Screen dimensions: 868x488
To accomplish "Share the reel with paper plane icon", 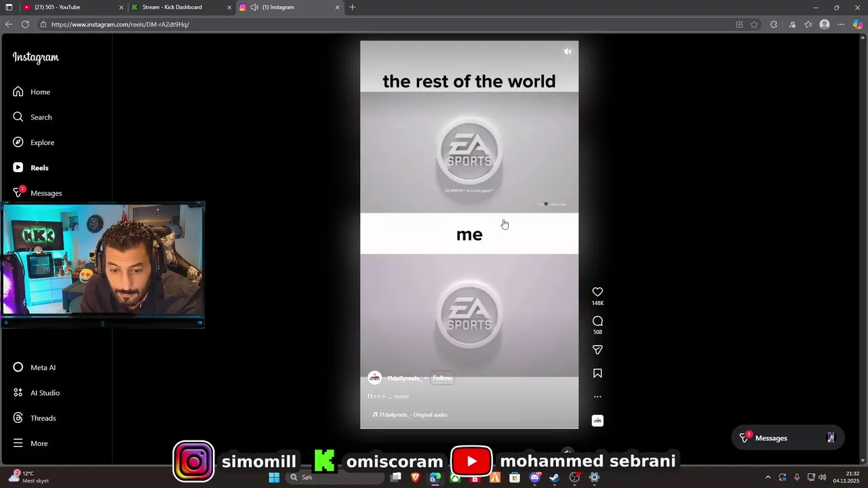I will (x=597, y=350).
